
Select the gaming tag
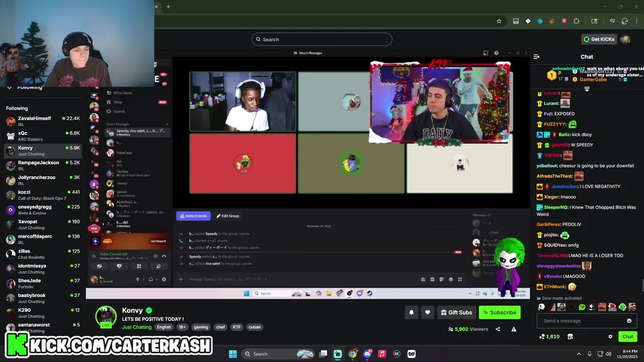201,327
